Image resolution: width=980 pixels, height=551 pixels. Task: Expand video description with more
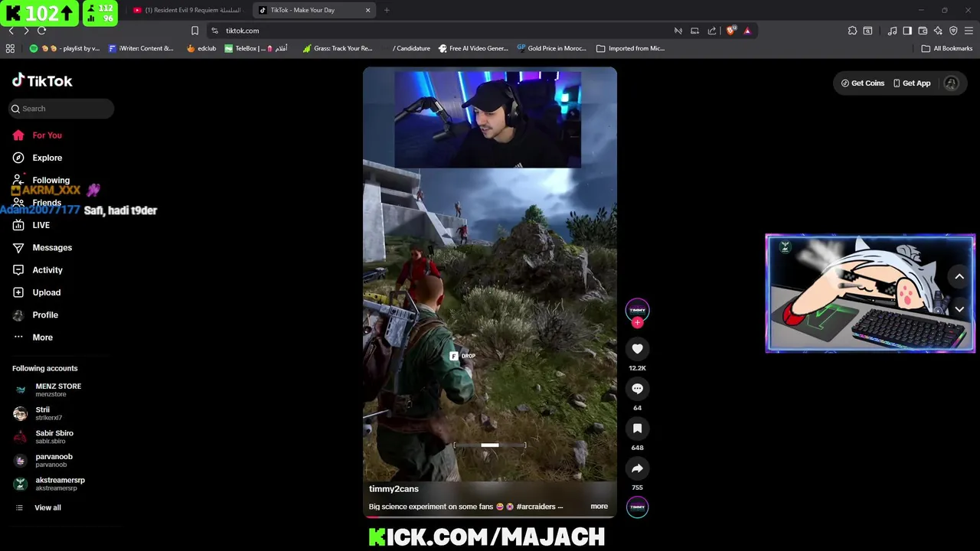599,507
